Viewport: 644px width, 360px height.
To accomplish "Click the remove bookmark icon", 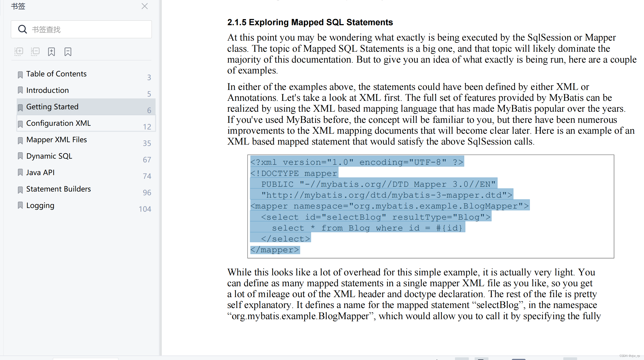I will coord(68,52).
